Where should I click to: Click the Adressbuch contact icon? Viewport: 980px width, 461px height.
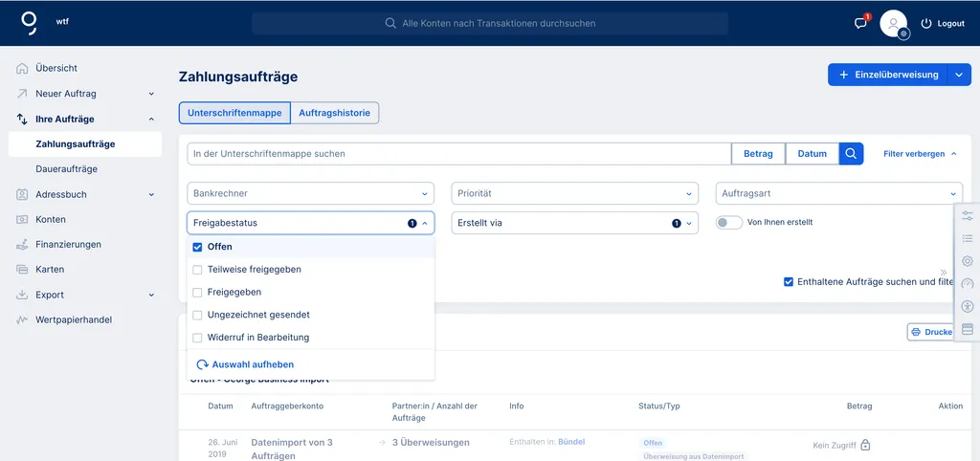23,194
